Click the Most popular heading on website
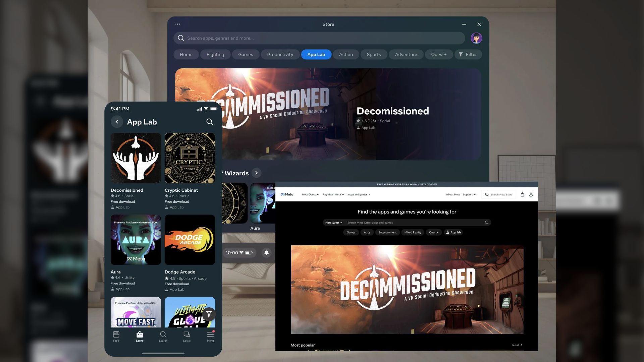Screen dimensions: 644x362 303,345
